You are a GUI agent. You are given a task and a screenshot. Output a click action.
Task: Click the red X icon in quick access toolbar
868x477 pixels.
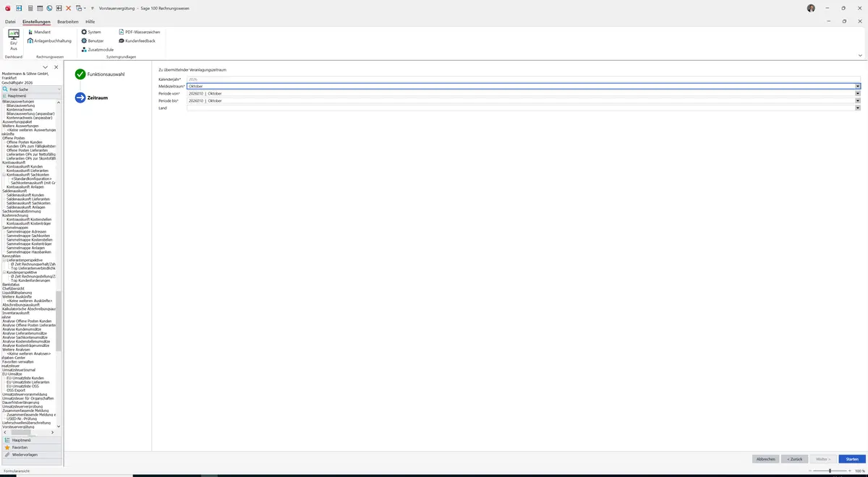pyautogui.click(x=69, y=8)
